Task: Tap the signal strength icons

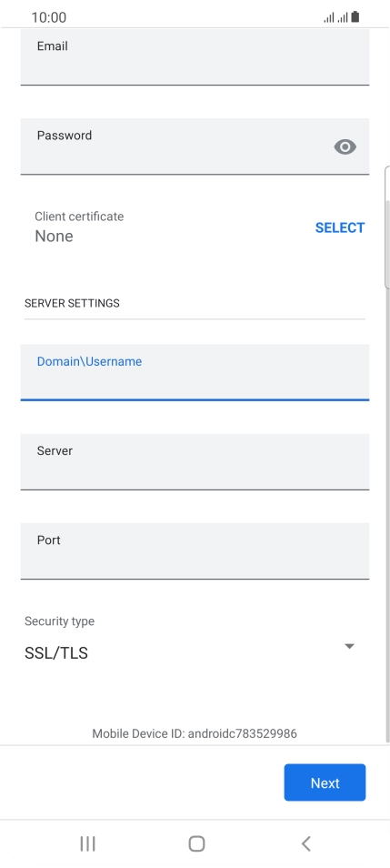Action: point(335,17)
